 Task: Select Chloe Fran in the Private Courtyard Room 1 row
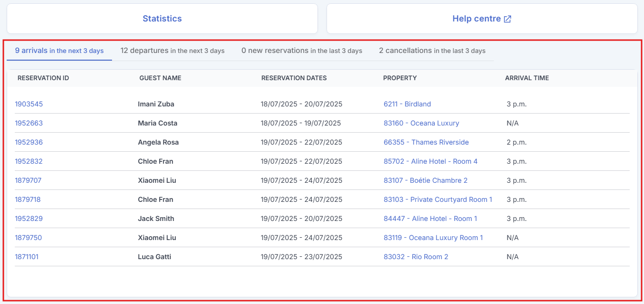click(155, 199)
